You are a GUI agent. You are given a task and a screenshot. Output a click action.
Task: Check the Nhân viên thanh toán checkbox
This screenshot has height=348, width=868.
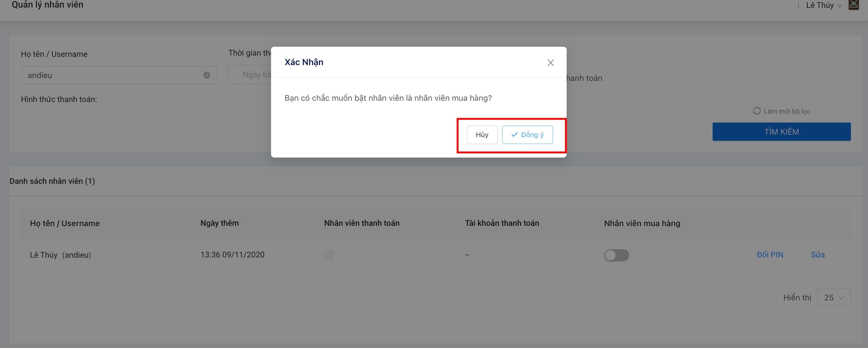(x=329, y=254)
